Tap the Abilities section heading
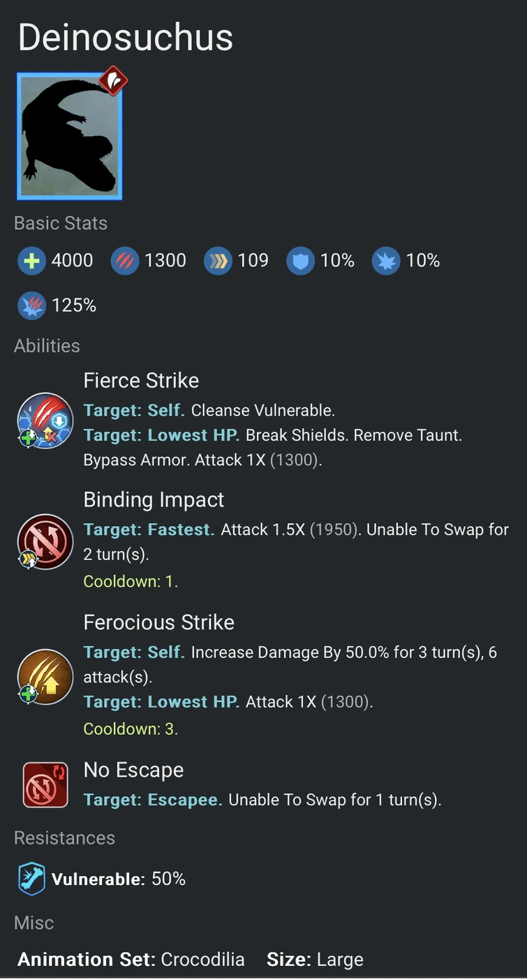 click(47, 346)
